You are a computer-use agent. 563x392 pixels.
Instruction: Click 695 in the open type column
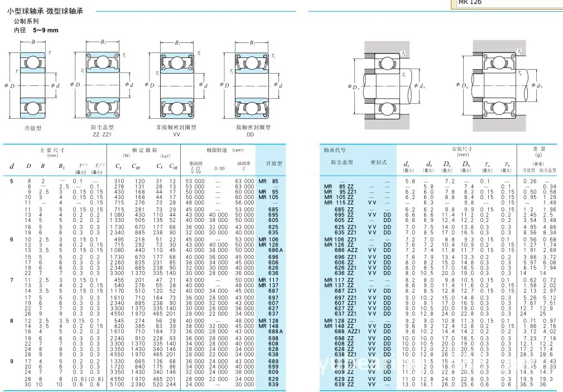point(273,215)
